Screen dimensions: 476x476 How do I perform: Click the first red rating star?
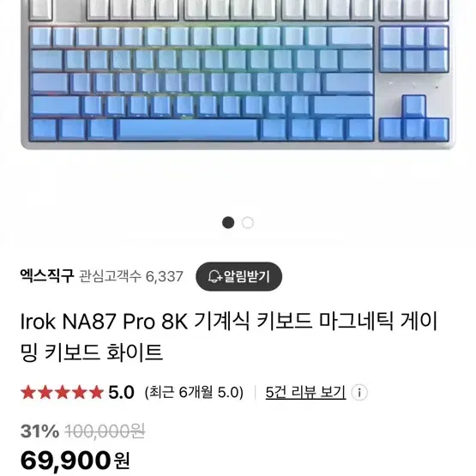(28, 392)
